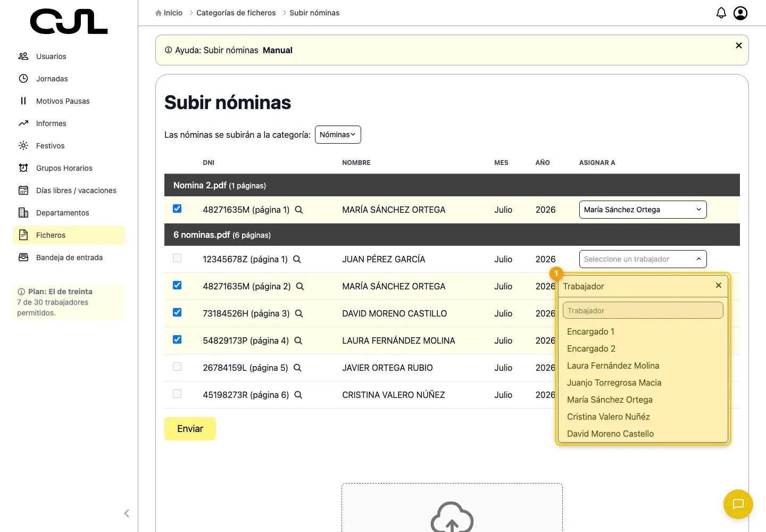Uncheck the LAURA FERNÁNDEZ MOLINA row checkbox
This screenshot has height=532, width=766.
click(177, 339)
